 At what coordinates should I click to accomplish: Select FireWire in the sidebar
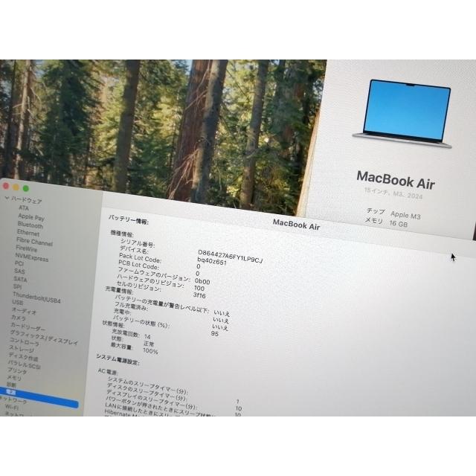tap(27, 248)
